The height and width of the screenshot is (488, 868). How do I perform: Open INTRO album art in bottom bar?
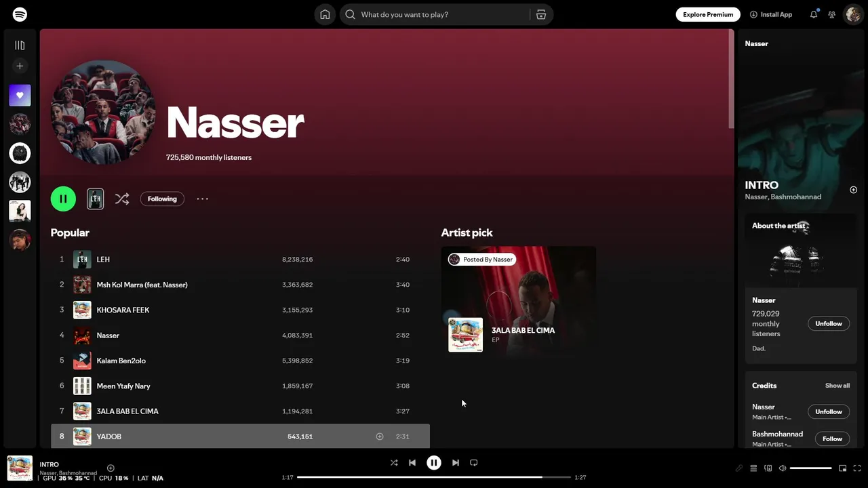tap(20, 468)
